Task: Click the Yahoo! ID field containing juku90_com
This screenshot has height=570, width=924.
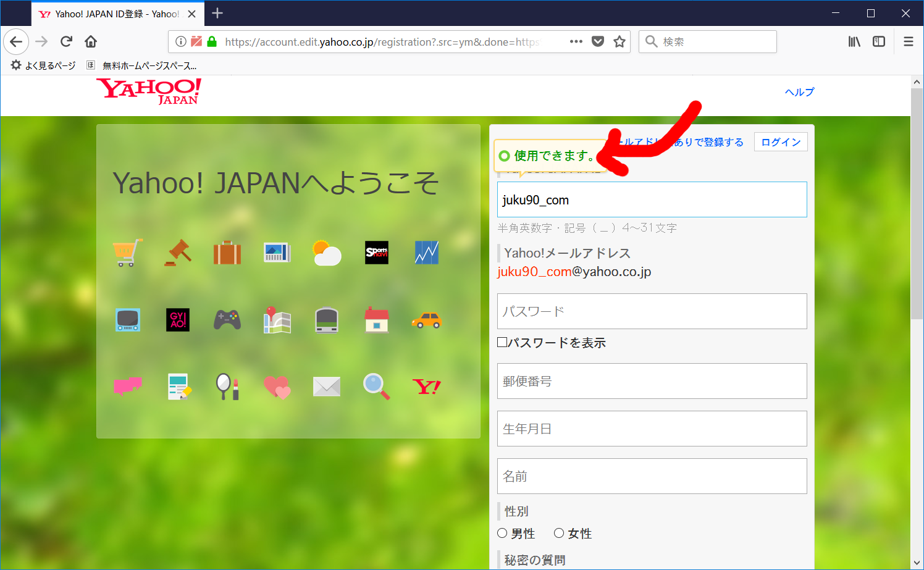Action: pyautogui.click(x=652, y=199)
